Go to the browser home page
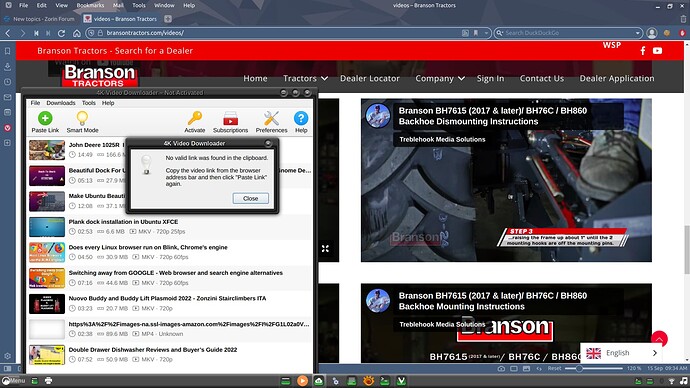690x388 pixels. coord(77,33)
